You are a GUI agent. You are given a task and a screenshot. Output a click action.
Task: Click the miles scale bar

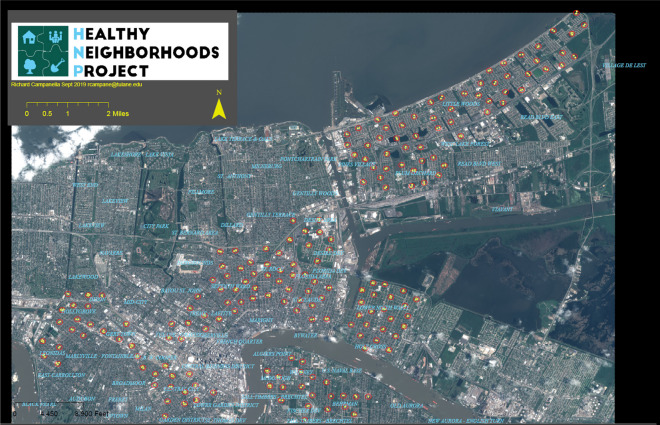point(68,105)
